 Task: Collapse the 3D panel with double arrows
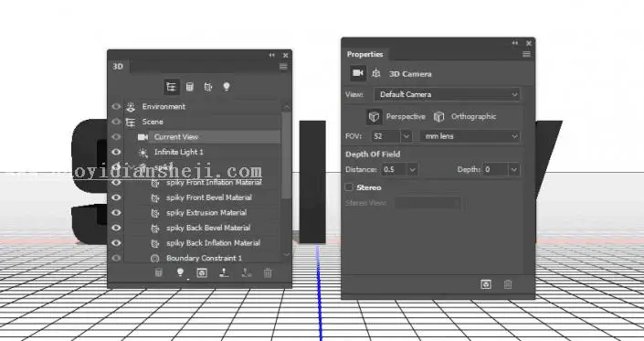click(272, 55)
